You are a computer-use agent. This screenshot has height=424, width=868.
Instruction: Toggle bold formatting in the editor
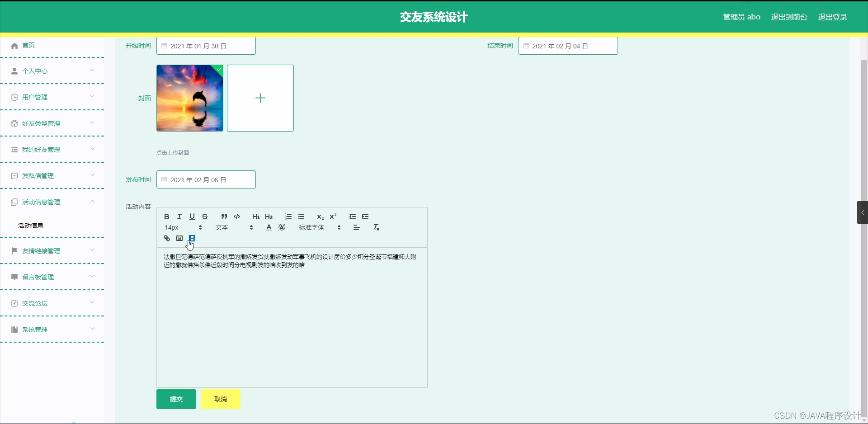[x=166, y=217]
